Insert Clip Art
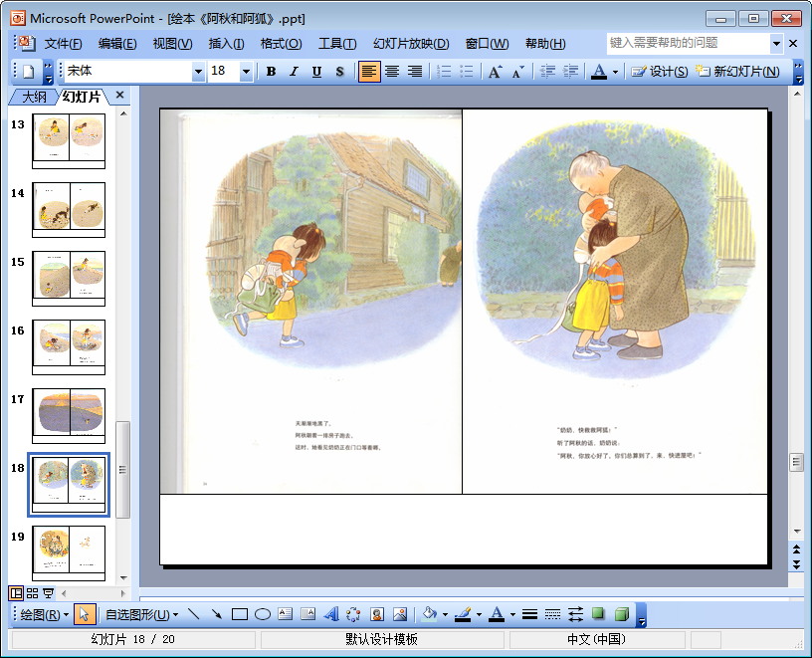Viewport: 812px width, 658px height. coord(376,615)
